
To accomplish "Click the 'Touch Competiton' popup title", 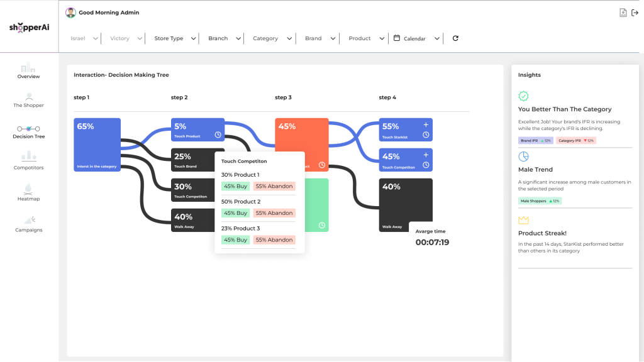I will (244, 162).
